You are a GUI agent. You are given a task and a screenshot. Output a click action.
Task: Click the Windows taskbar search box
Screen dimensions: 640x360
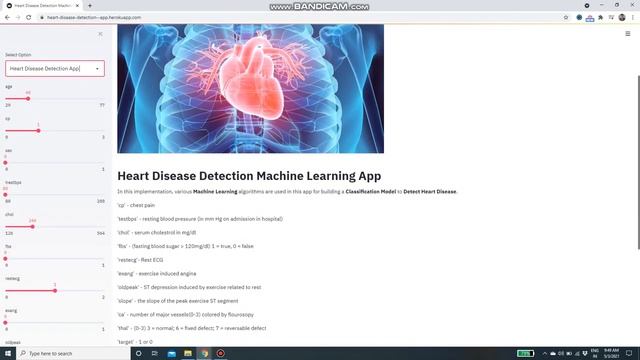click(73, 353)
